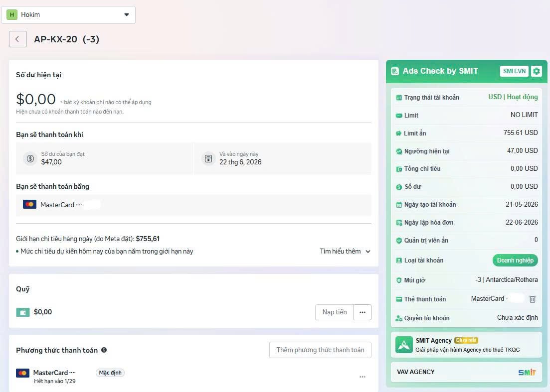Image resolution: width=550 pixels, height=392 pixels.
Task: Delete payment card with trash icon
Action: [x=533, y=299]
